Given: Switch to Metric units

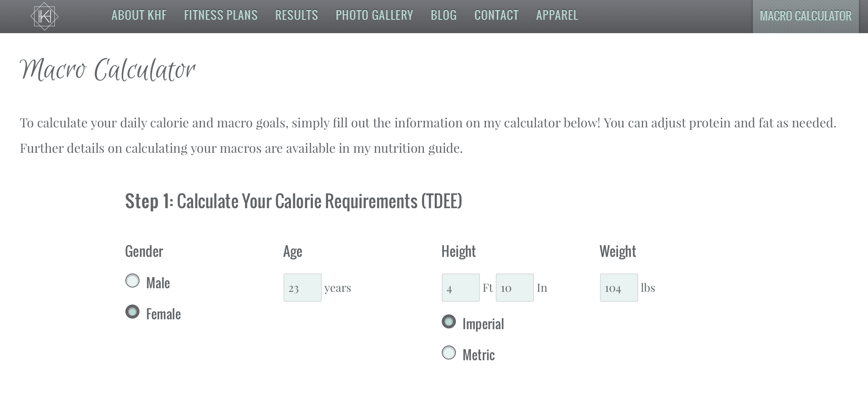Looking at the screenshot, I should click(x=449, y=352).
